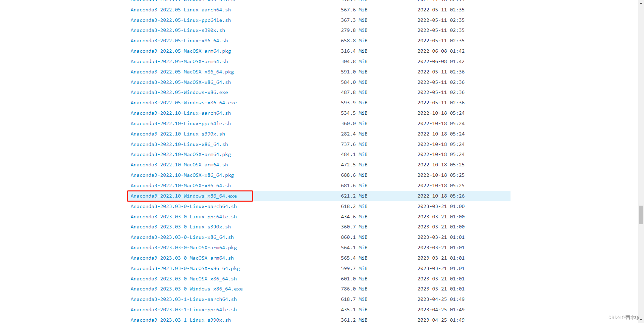Open Anaconda3-2023.03-0-Linux-aarch64.sh link
Screen dimensions: 644x323
click(x=184, y=206)
